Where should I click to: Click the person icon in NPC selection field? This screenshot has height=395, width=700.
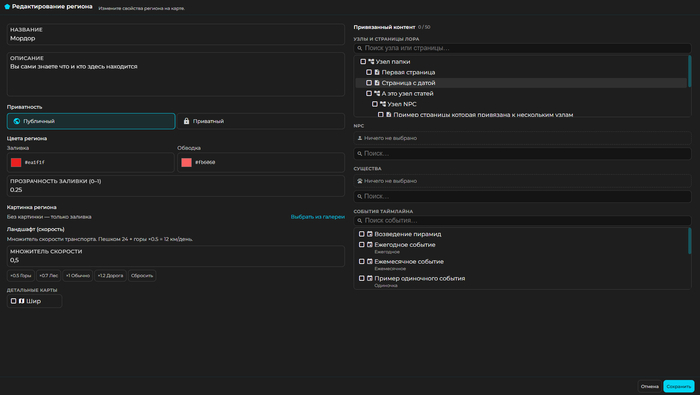360,138
